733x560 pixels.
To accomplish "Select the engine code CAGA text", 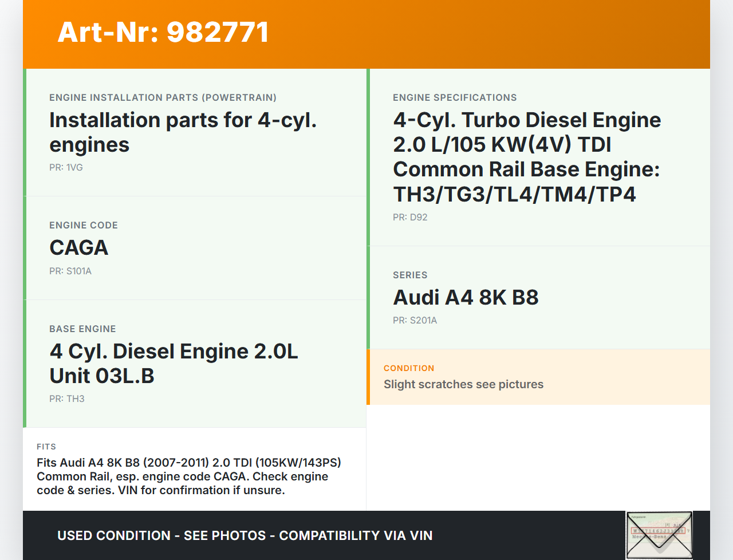I will [79, 248].
